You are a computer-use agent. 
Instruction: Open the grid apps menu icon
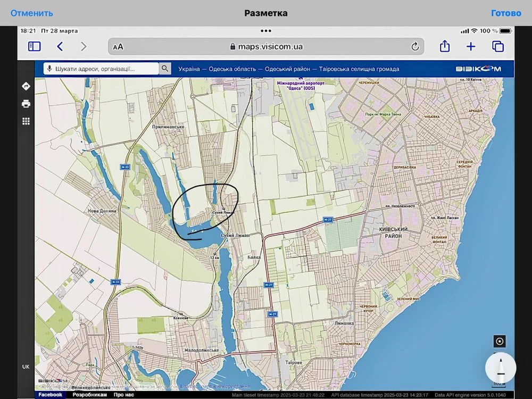(26, 121)
